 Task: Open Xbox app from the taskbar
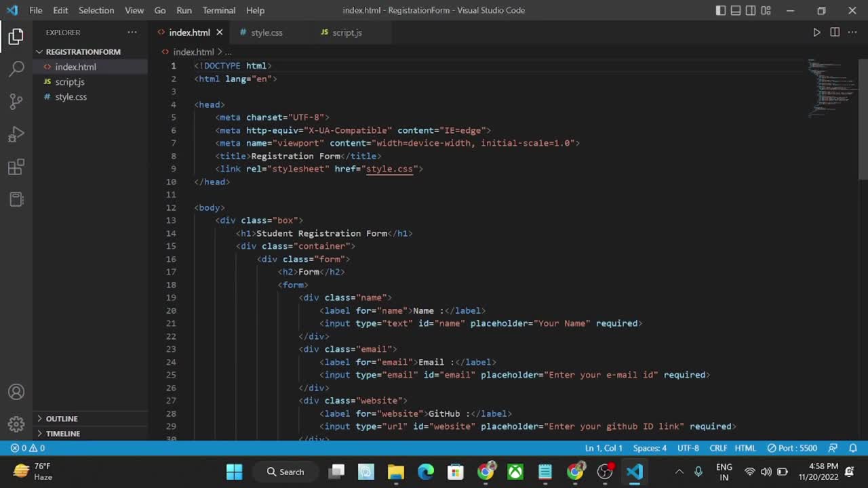point(515,472)
